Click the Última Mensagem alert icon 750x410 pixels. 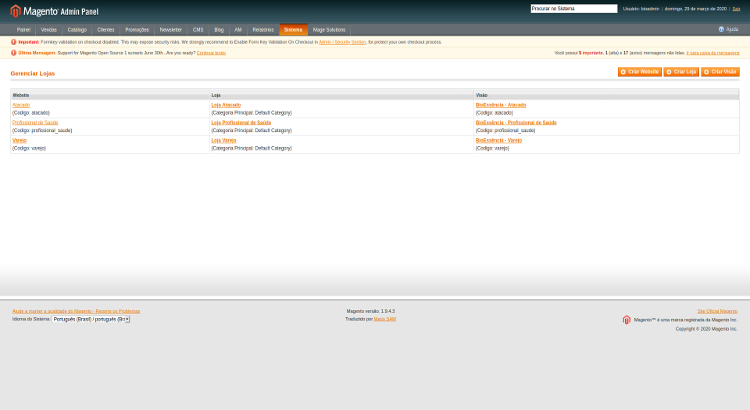click(13, 53)
